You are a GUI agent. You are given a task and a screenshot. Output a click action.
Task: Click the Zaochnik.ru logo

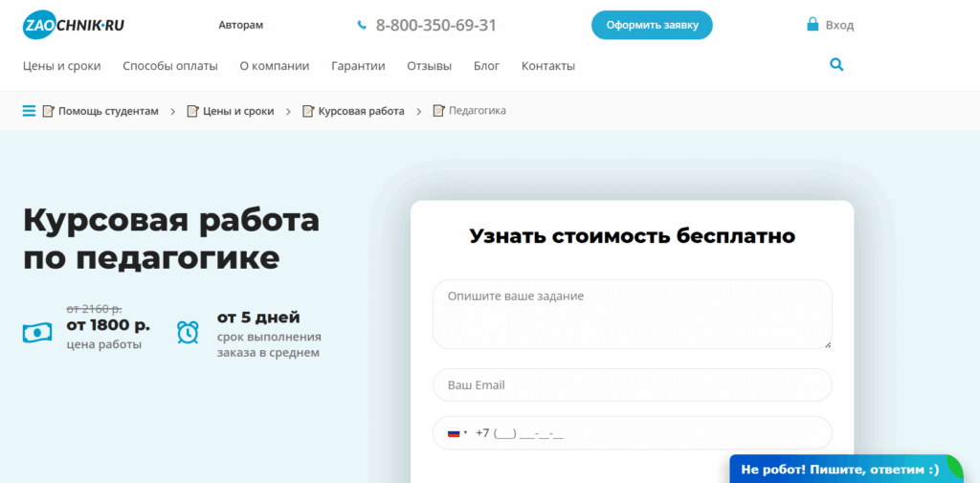(x=73, y=26)
